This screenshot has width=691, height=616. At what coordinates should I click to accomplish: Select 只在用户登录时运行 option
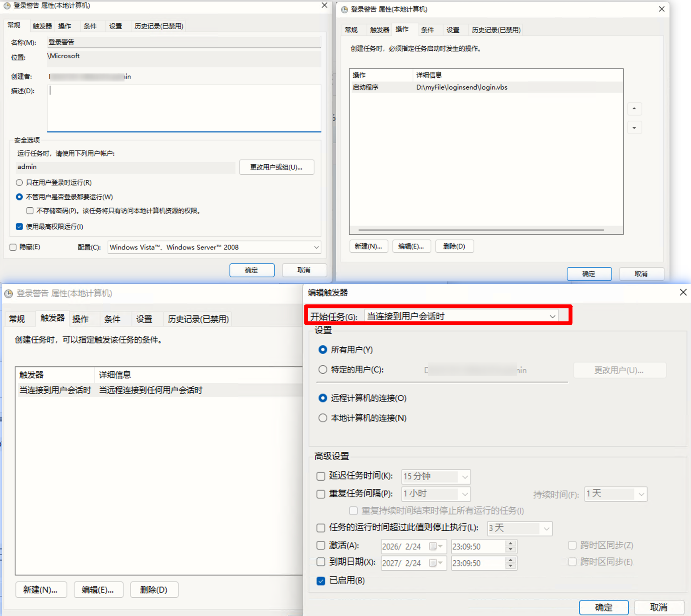[x=19, y=182]
